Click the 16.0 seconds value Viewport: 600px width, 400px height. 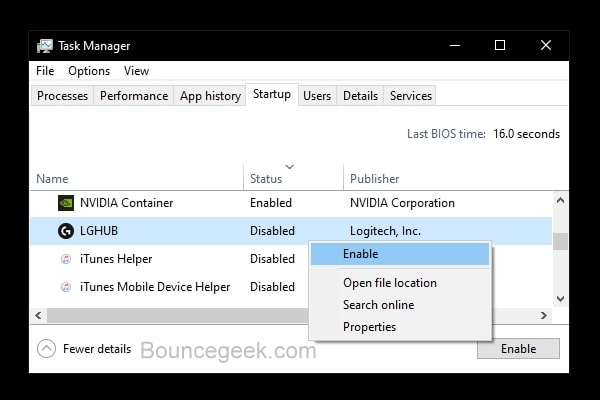526,134
